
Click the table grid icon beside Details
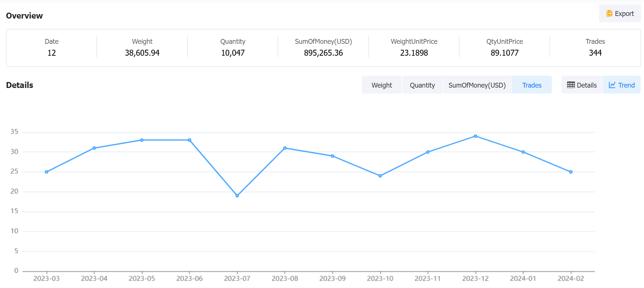coord(571,85)
